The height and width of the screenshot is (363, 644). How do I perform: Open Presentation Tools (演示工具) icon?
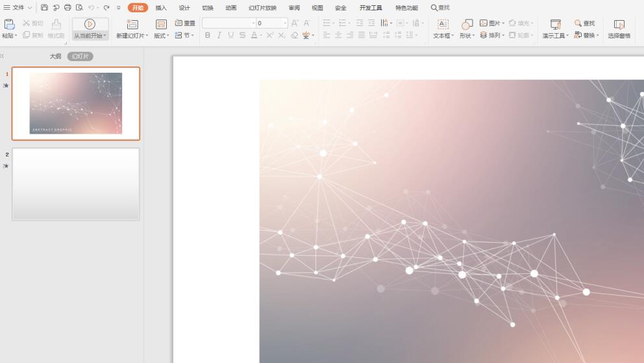(555, 24)
